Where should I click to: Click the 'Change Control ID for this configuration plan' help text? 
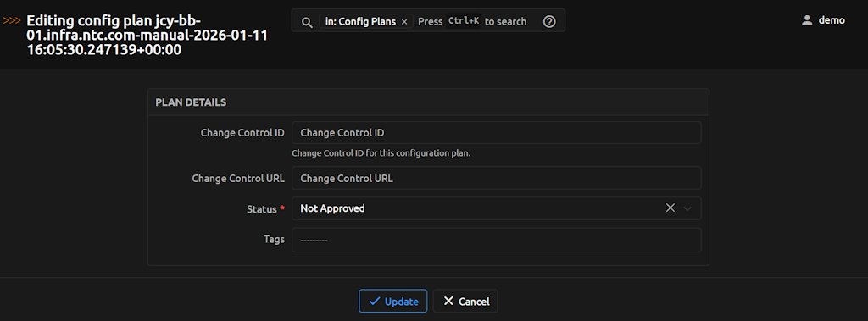(x=381, y=153)
